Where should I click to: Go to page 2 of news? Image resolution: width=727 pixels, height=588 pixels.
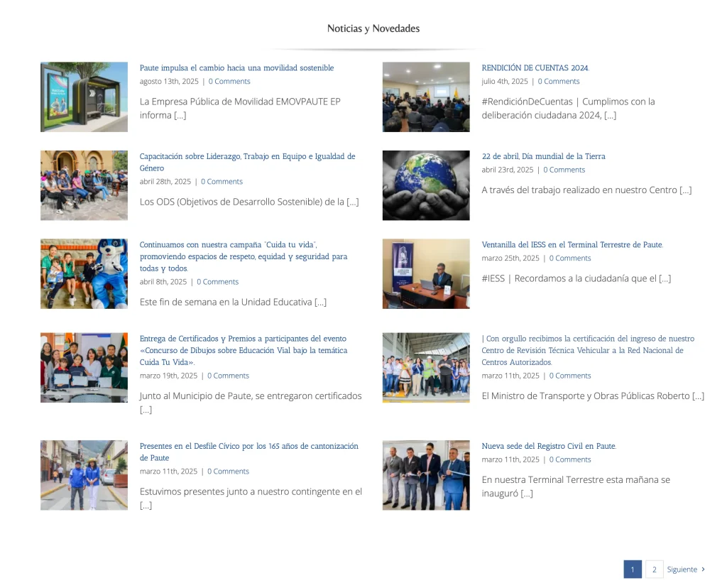pyautogui.click(x=654, y=569)
